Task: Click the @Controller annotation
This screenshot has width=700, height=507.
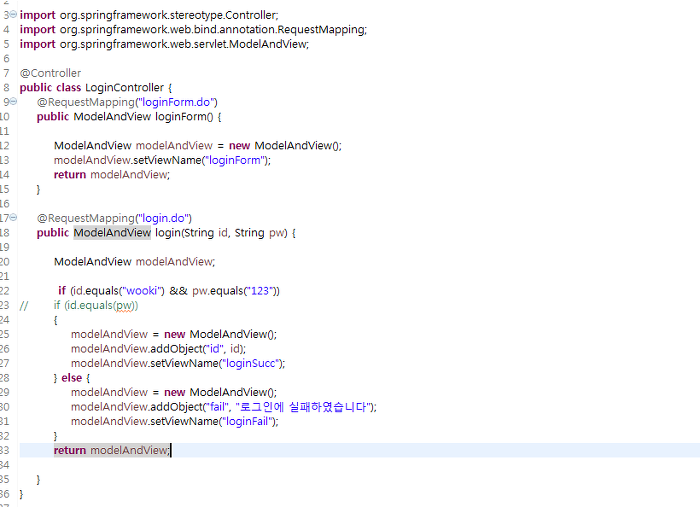Action: pyautogui.click(x=50, y=73)
